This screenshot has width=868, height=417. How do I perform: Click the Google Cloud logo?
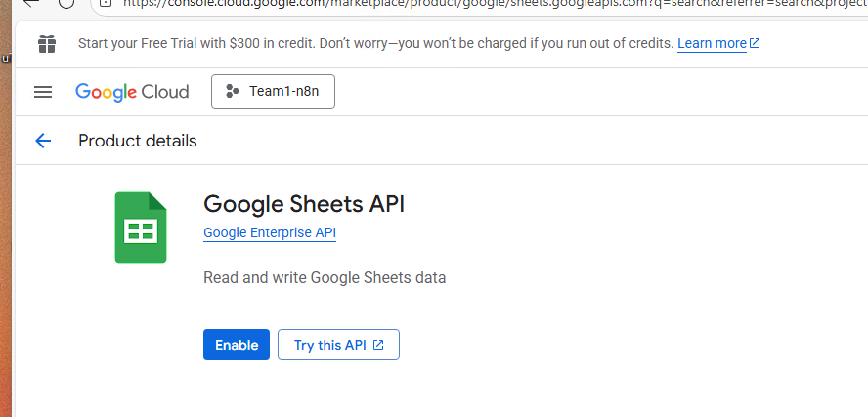coord(132,92)
